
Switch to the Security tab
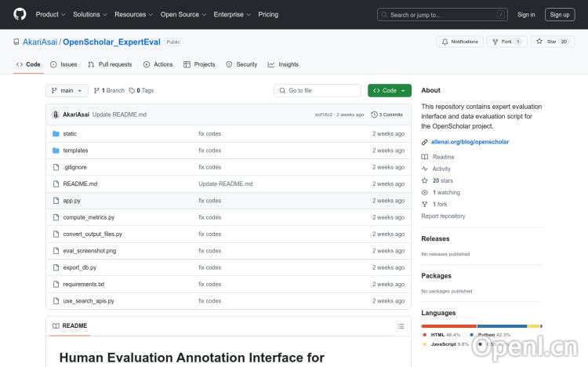click(241, 64)
